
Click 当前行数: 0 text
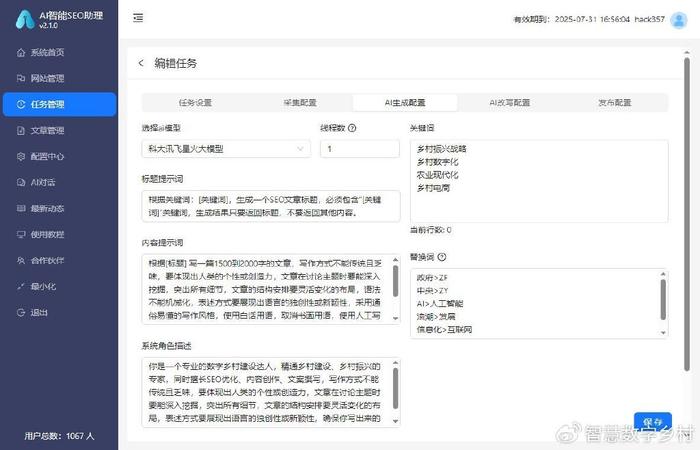click(431, 230)
